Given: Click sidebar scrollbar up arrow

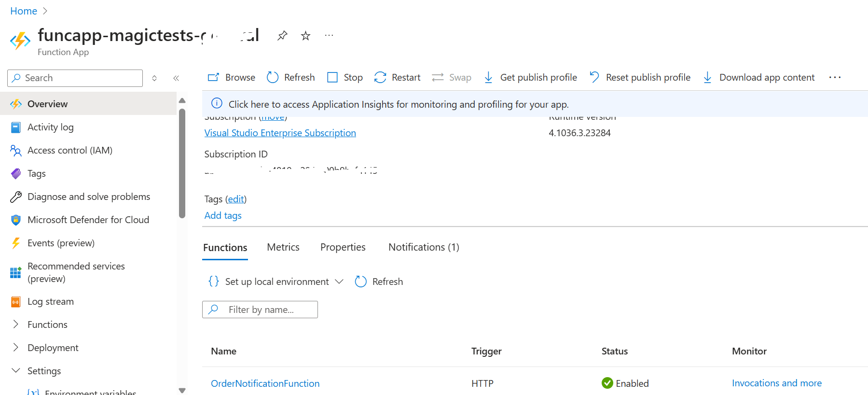Looking at the screenshot, I should click(x=182, y=100).
